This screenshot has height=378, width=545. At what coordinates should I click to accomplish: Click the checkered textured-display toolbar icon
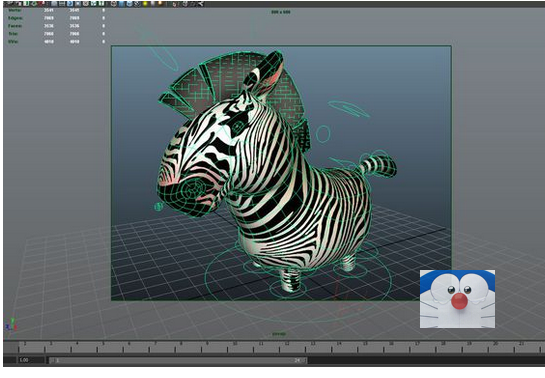tap(137, 3)
